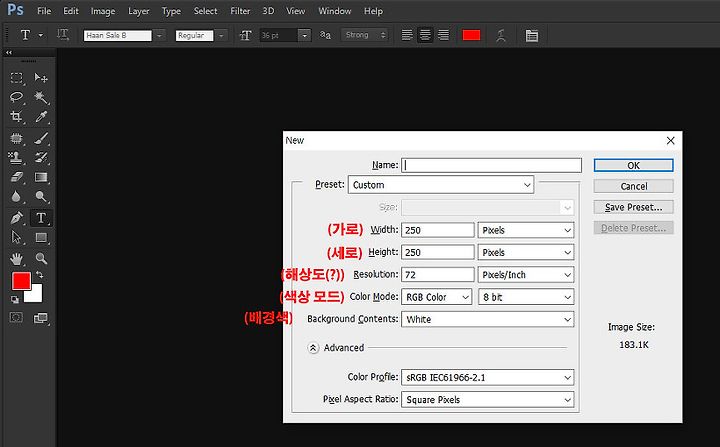Select the Lasso tool
This screenshot has width=720, height=447.
pos(17,97)
